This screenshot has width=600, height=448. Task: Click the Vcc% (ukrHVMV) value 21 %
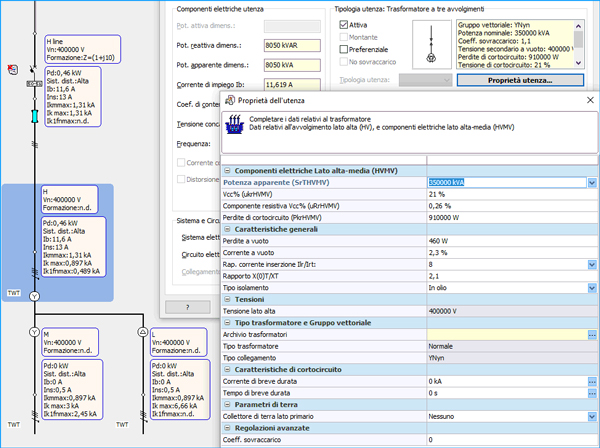pyautogui.click(x=512, y=194)
